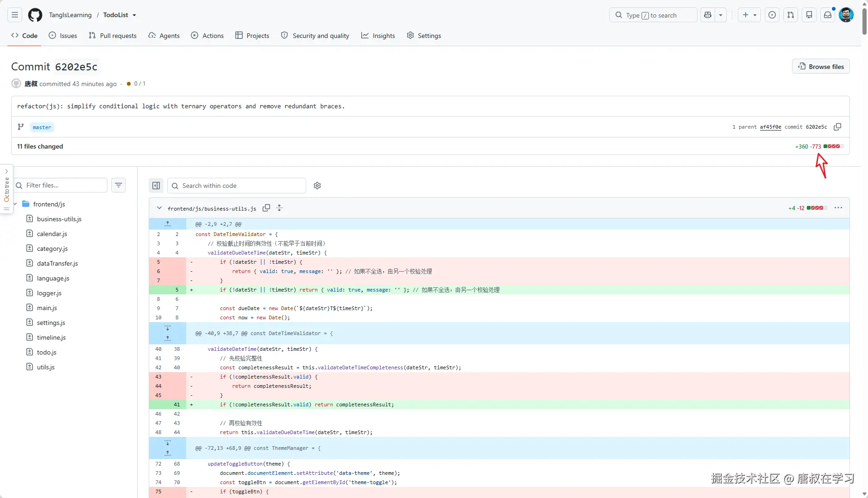Toggle the file tree panel button
Screen dimensions: 868x498
pos(156,186)
